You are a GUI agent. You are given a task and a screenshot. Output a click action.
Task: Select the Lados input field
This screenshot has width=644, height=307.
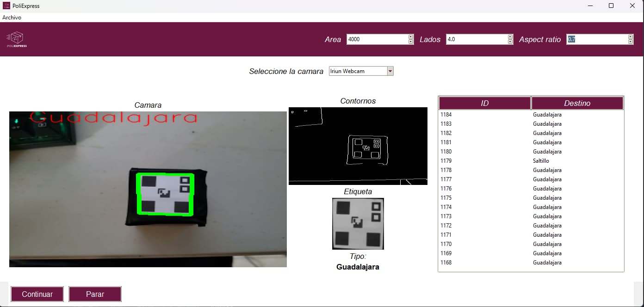coord(474,39)
